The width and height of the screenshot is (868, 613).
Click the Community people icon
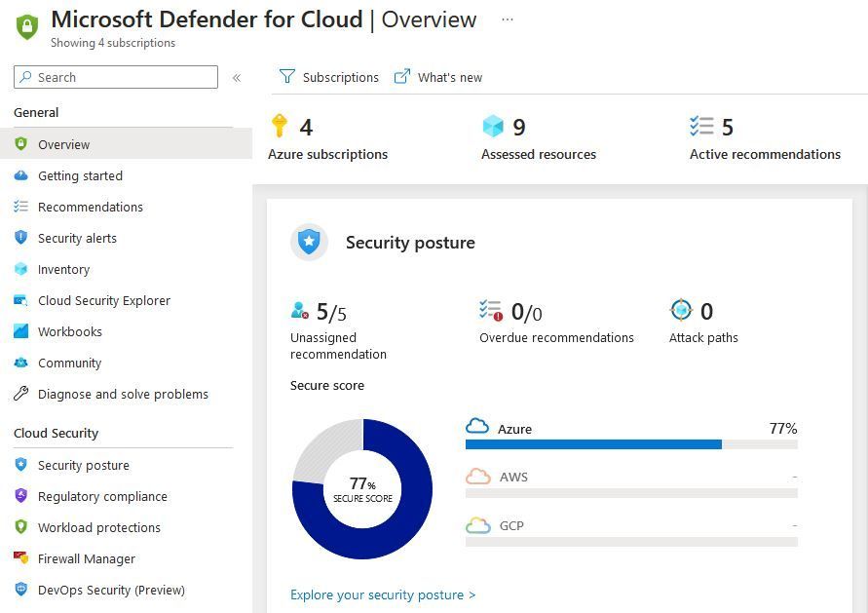point(21,363)
